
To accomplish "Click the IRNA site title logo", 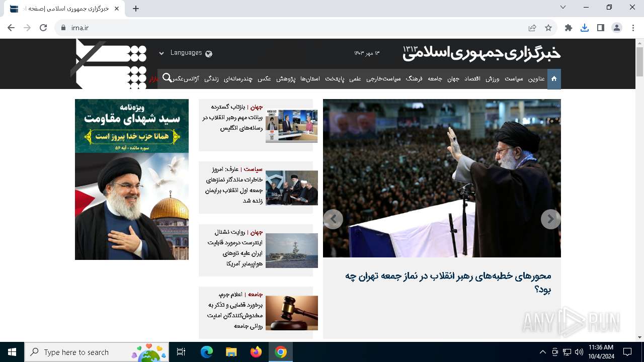I will pyautogui.click(x=481, y=53).
